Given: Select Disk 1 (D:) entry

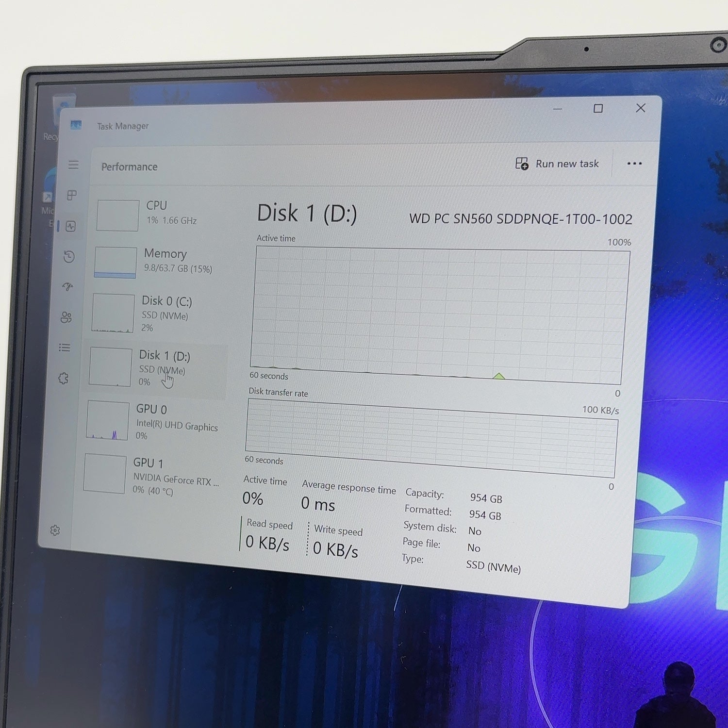Looking at the screenshot, I should 155,369.
